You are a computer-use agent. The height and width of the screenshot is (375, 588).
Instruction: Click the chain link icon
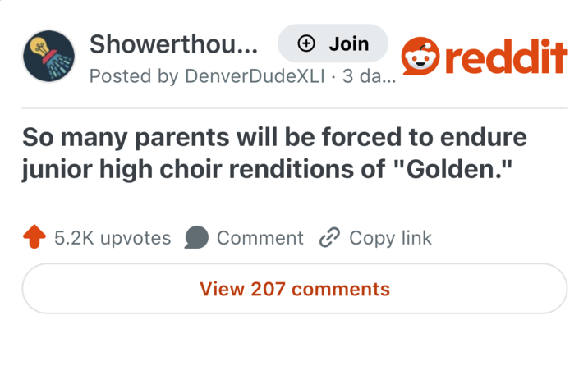tap(328, 238)
